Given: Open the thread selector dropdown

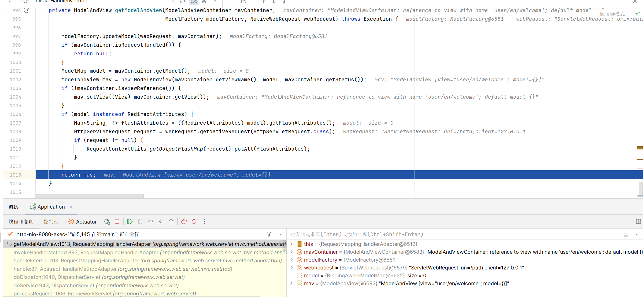Looking at the screenshot, I should coord(281,234).
